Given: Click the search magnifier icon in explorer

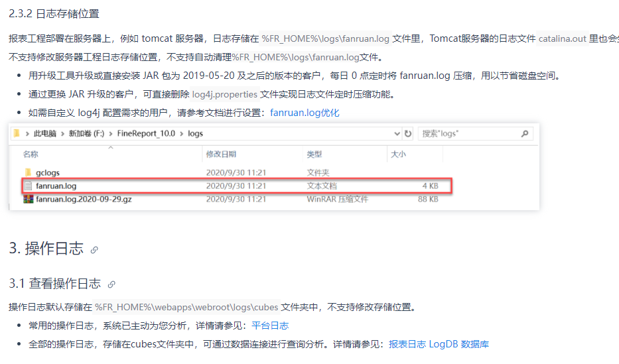Looking at the screenshot, I should [x=525, y=134].
